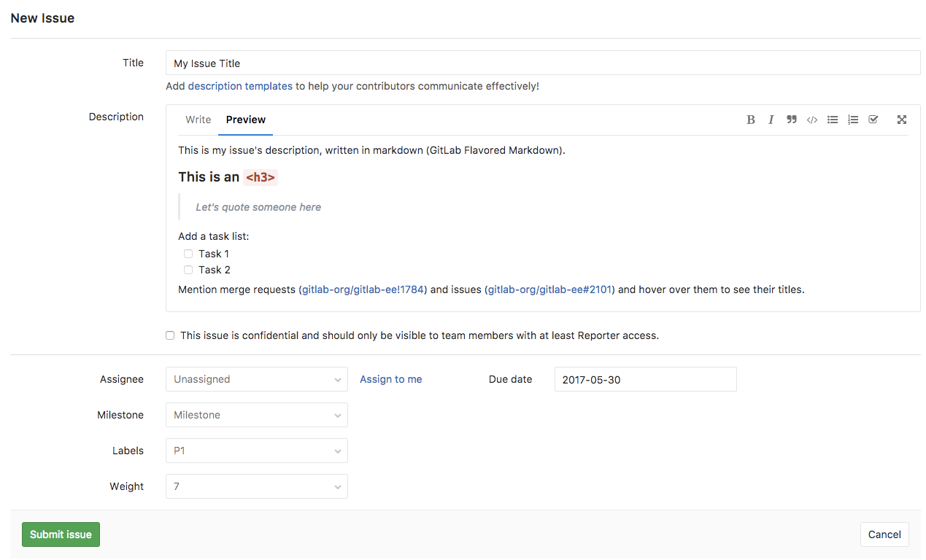Click the green Submit issue button
926x560 pixels.
(61, 534)
